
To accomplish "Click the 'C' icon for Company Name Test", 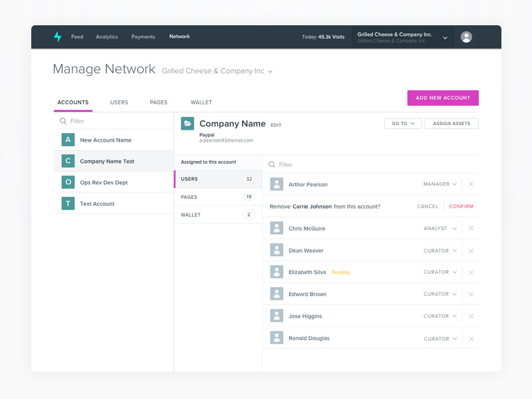I will [x=67, y=161].
